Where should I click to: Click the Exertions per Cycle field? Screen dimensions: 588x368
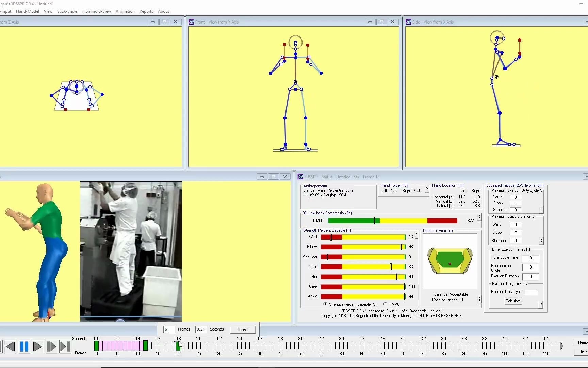530,267
